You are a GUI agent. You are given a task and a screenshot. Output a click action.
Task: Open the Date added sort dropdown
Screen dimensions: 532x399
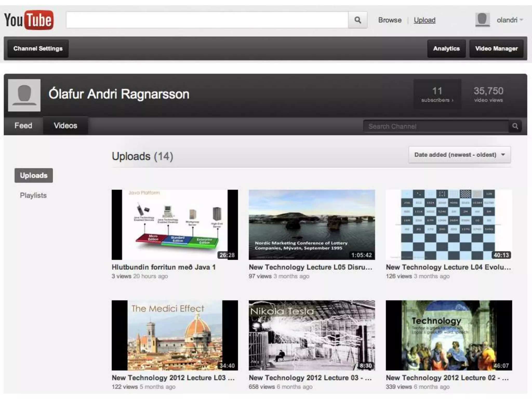[459, 155]
